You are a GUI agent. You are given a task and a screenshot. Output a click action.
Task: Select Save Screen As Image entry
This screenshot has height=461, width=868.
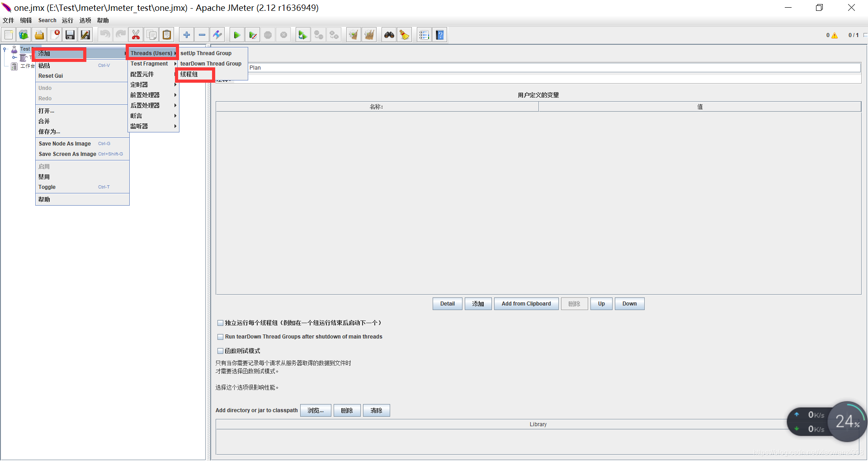[x=82, y=154]
